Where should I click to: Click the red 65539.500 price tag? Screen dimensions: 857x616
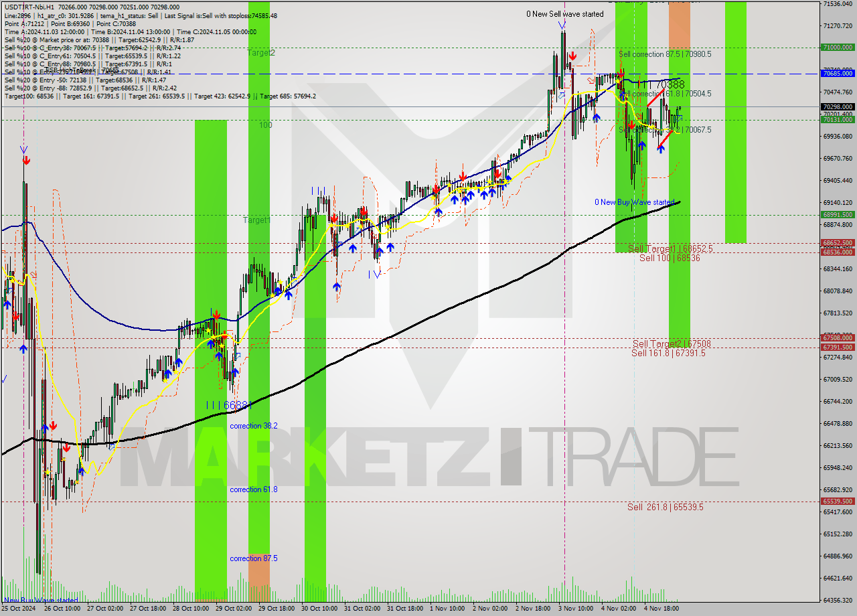pos(838,501)
